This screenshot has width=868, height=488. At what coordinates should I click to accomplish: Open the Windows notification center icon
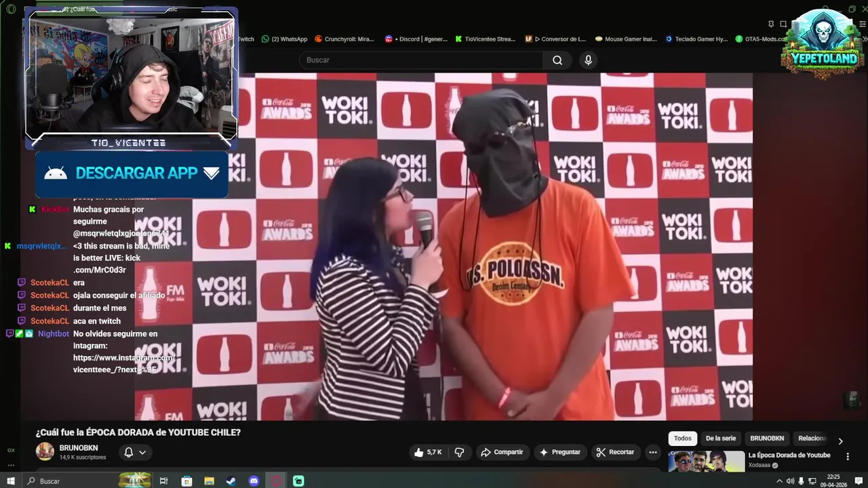[x=860, y=481]
